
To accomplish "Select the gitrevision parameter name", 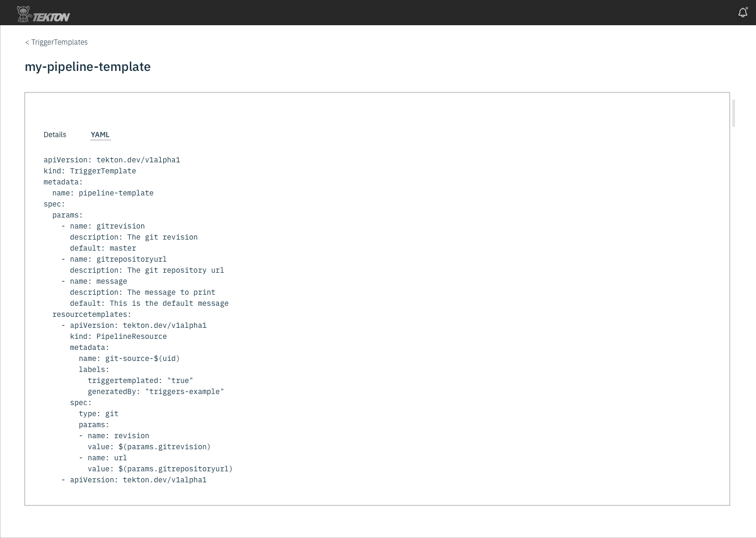I will pos(120,226).
